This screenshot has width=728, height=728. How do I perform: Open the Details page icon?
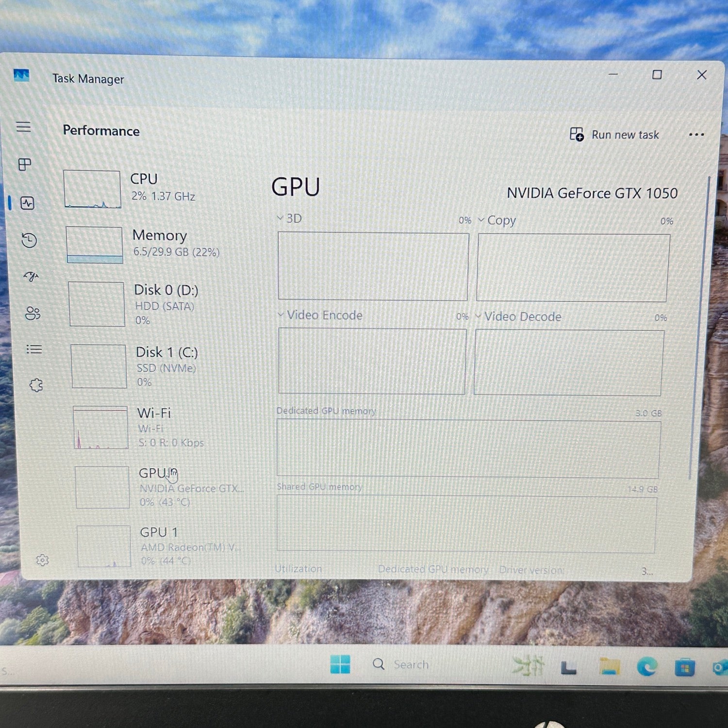click(34, 349)
